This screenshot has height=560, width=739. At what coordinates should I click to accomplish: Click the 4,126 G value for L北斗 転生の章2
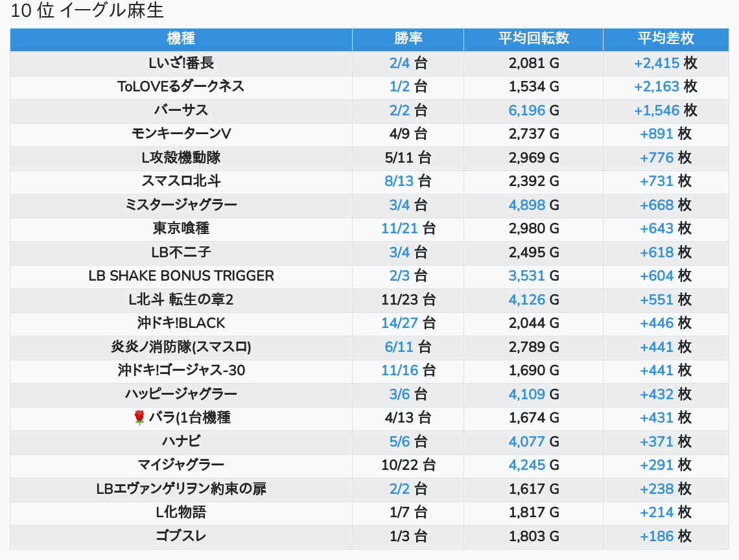[x=533, y=300]
